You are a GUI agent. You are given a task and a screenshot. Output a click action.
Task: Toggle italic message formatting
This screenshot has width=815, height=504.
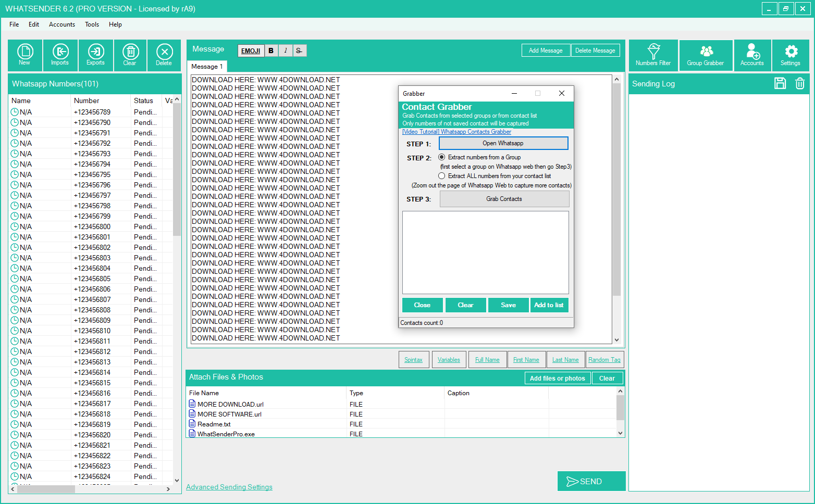[286, 51]
